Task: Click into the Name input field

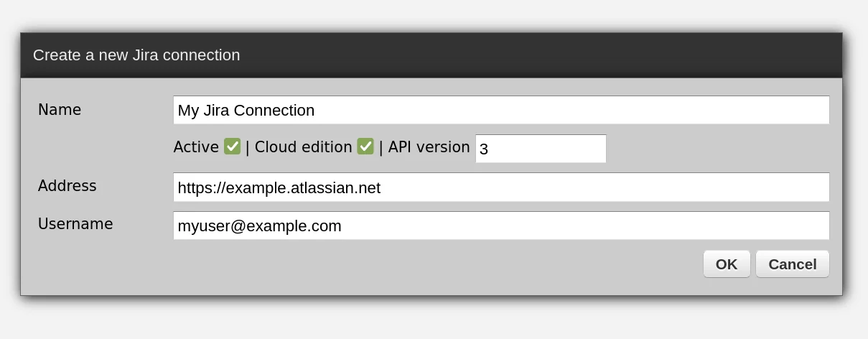Action: click(500, 111)
